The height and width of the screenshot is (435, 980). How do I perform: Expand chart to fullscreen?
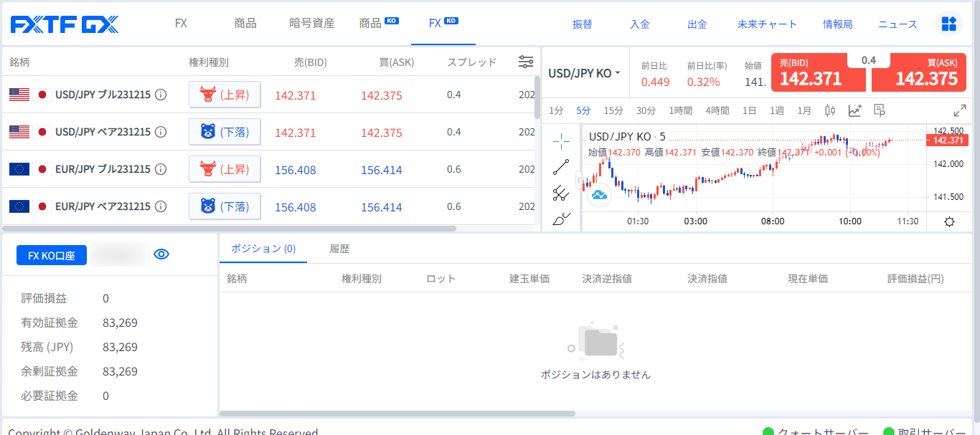coord(959,110)
